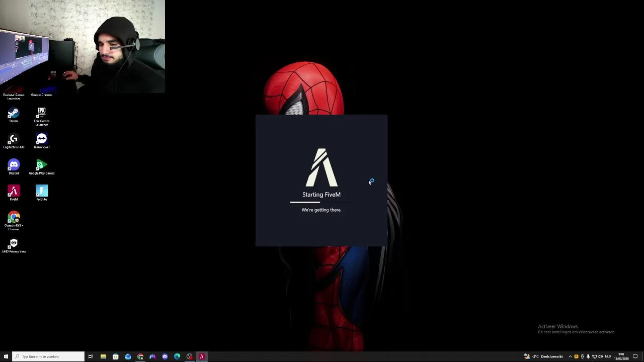Select the FiveM desktop shortcut
The height and width of the screenshot is (362, 644).
[x=14, y=194]
